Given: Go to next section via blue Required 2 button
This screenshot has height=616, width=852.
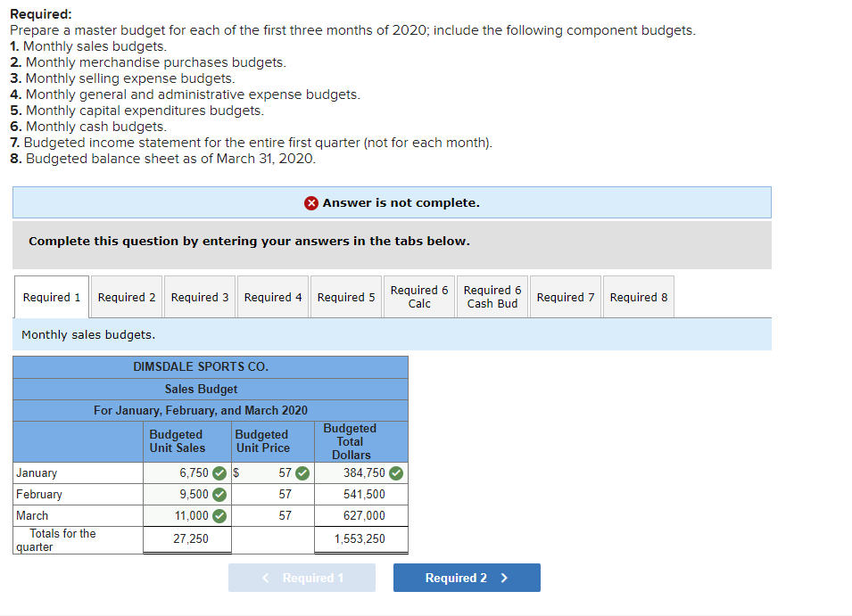Looking at the screenshot, I should pyautogui.click(x=467, y=578).
